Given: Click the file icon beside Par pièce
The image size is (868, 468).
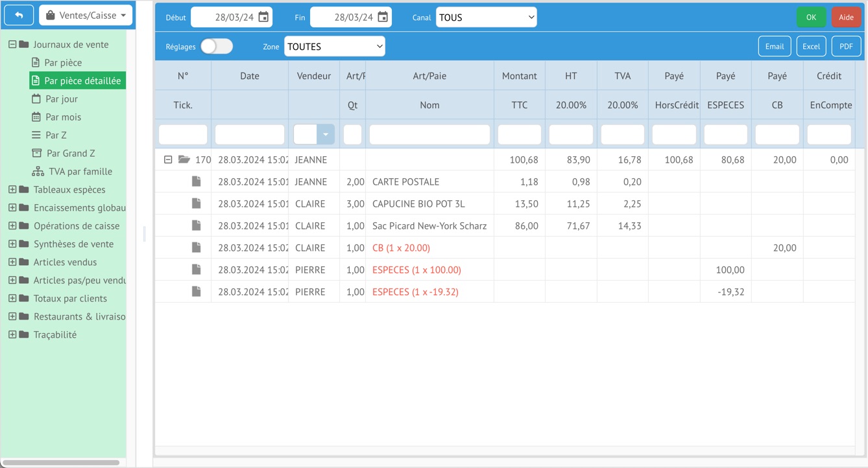Looking at the screenshot, I should [36, 63].
